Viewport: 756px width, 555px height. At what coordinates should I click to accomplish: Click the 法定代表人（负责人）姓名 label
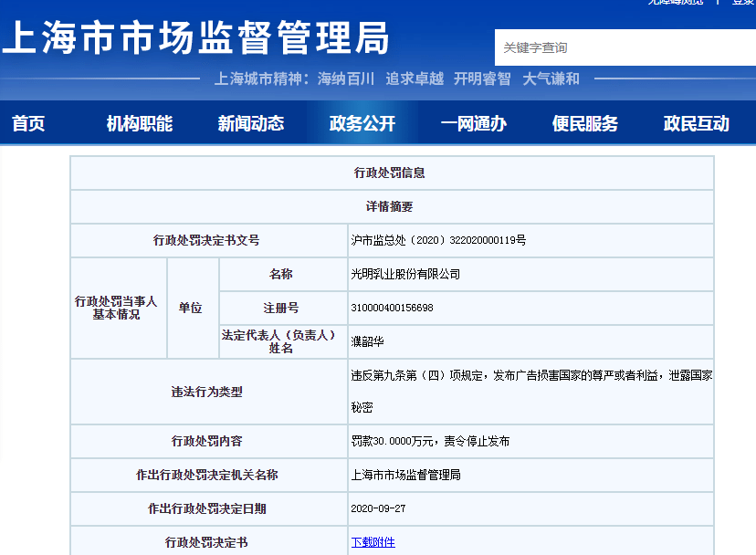click(x=278, y=341)
